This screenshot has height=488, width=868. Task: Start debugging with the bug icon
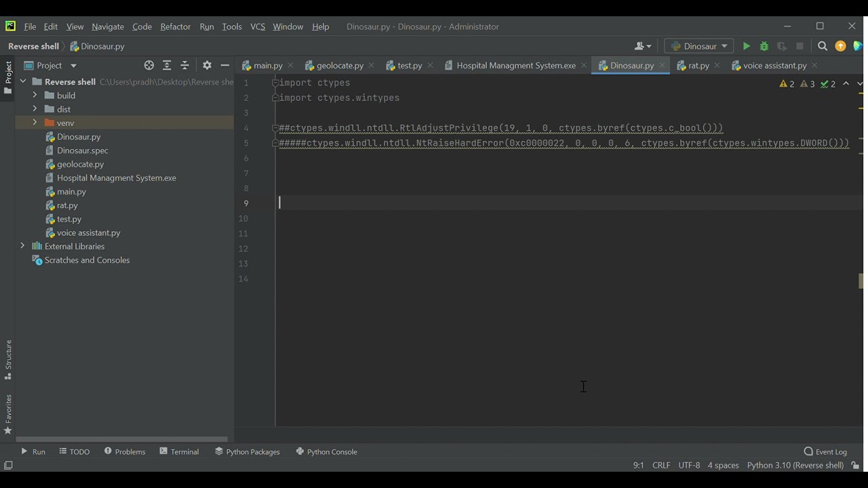click(x=764, y=46)
